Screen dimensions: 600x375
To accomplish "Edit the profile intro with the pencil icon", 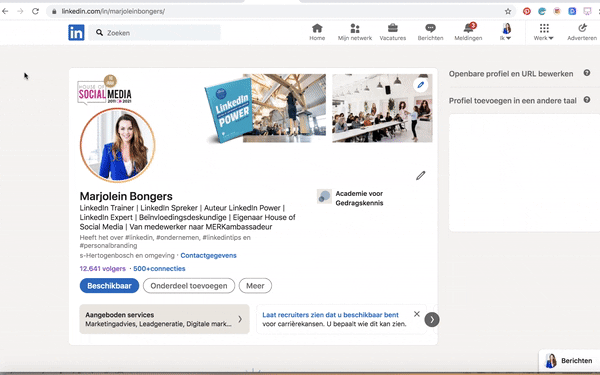I will tap(421, 176).
